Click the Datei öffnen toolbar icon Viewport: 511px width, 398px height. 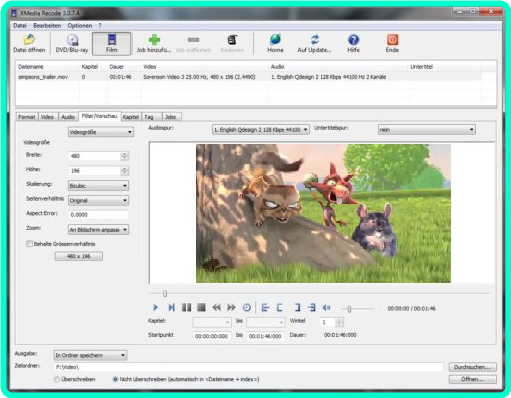click(x=29, y=40)
